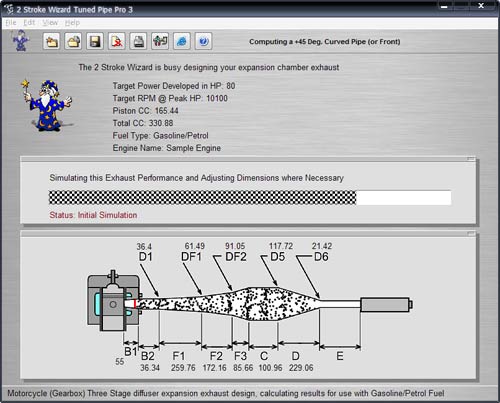
Task: Close the Tuned Pipe Pro window
Action: pos(481,6)
